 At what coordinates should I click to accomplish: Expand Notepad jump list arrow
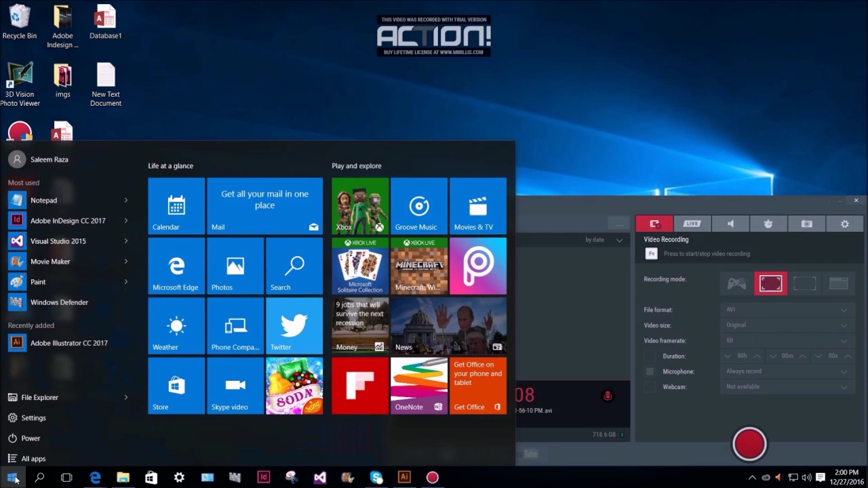click(x=126, y=201)
